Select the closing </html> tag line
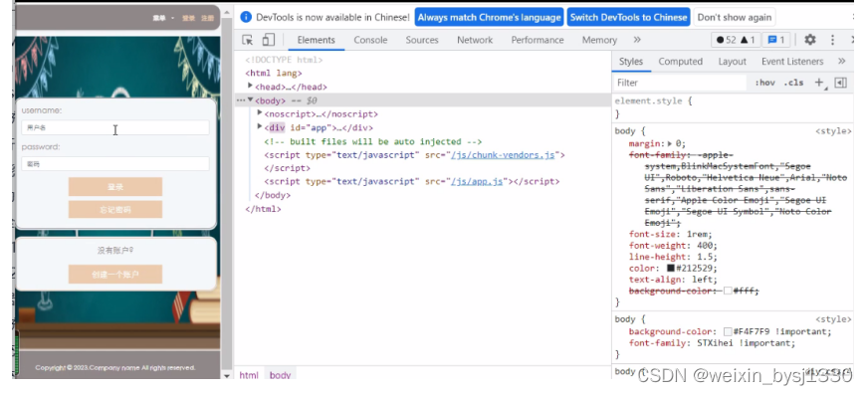The width and height of the screenshot is (868, 395). [263, 209]
